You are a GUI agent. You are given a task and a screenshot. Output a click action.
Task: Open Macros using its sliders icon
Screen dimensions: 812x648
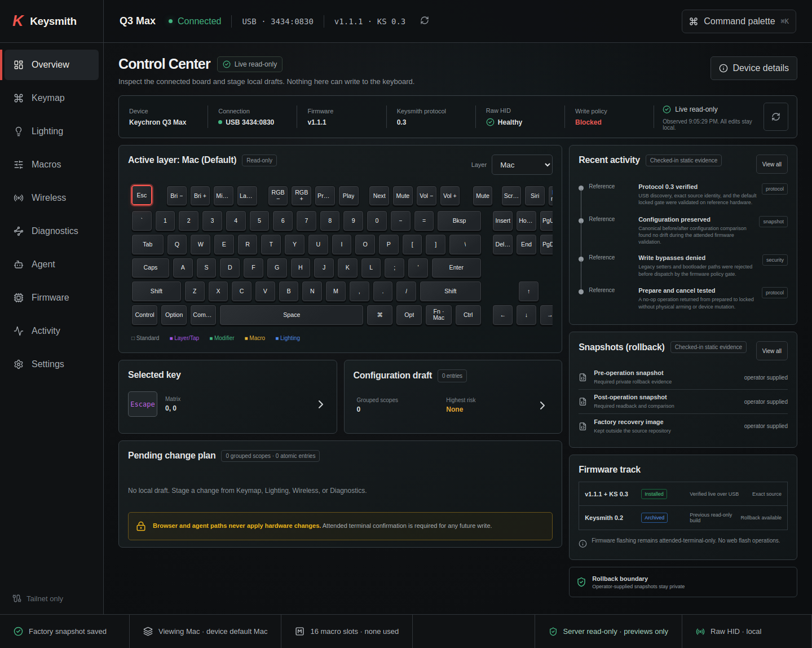click(x=19, y=165)
